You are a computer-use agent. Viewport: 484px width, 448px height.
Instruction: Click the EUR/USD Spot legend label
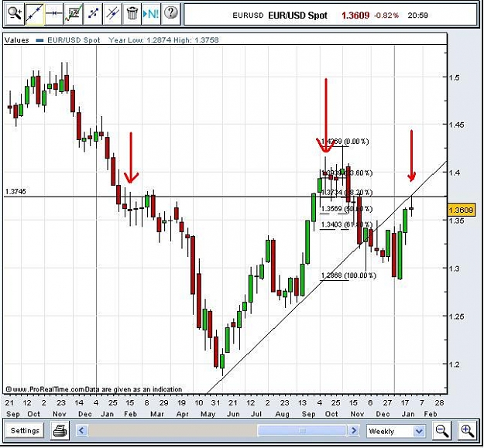pos(74,40)
